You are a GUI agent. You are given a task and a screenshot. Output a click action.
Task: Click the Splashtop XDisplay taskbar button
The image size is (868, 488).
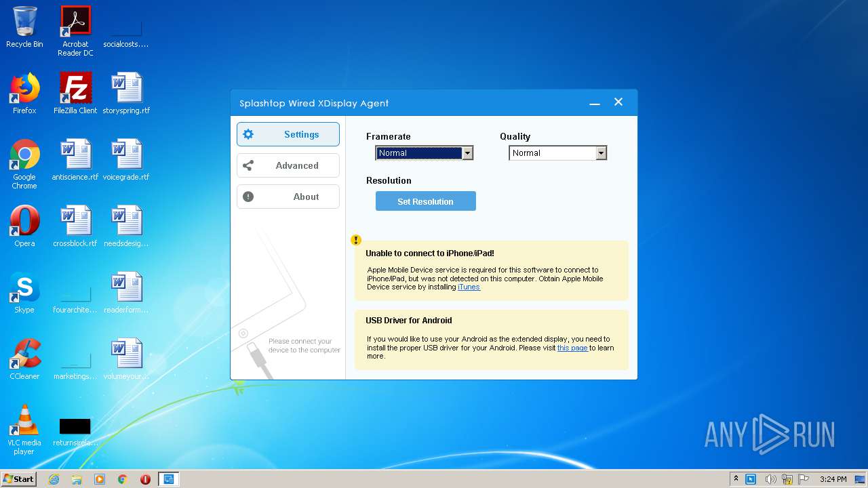[x=168, y=479]
